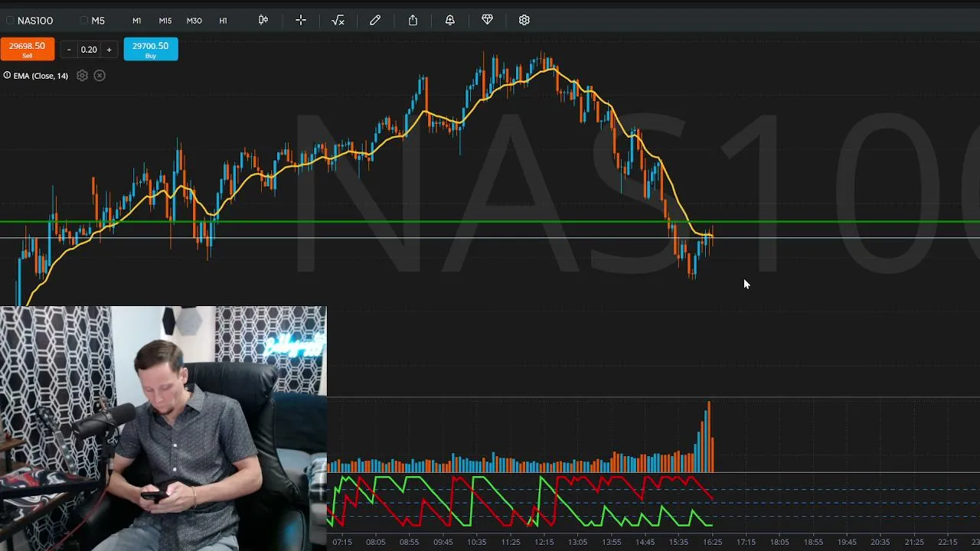The height and width of the screenshot is (551, 980).
Task: Click the 07:15 time axis label
Action: (341, 542)
